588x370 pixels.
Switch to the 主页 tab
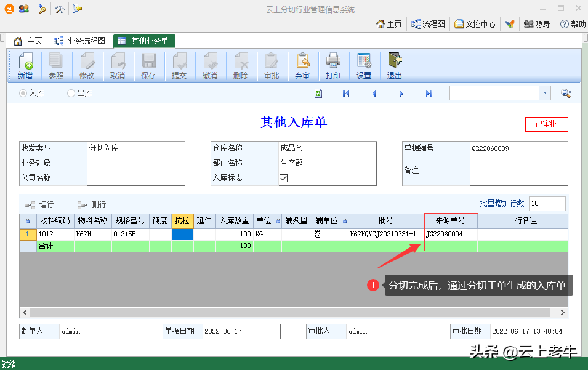coord(28,41)
